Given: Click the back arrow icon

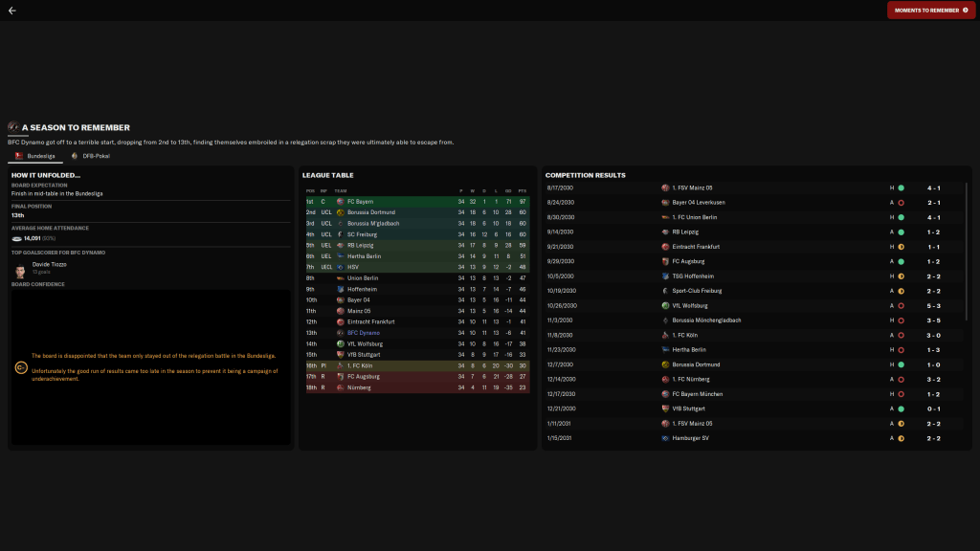Looking at the screenshot, I should [x=12, y=11].
